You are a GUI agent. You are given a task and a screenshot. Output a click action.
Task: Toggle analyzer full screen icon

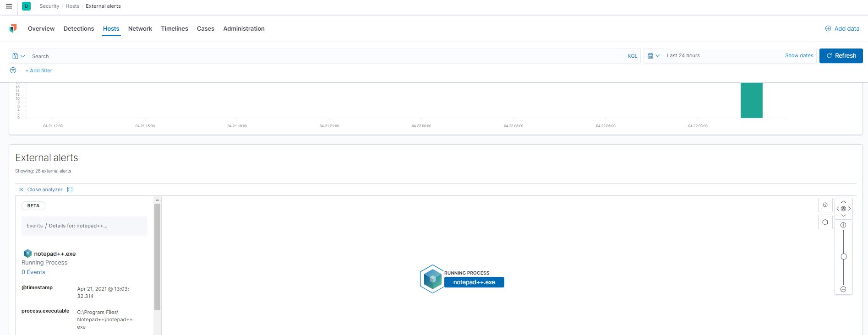[x=71, y=189]
